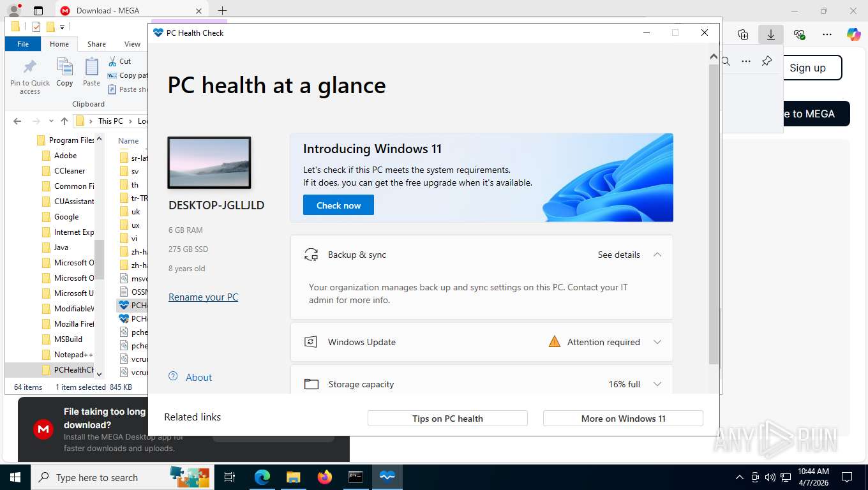Click the PC Health Check title icon

click(158, 33)
